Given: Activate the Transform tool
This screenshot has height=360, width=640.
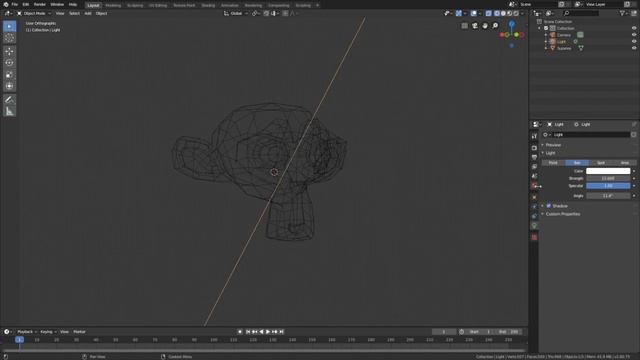Looking at the screenshot, I should (x=9, y=86).
